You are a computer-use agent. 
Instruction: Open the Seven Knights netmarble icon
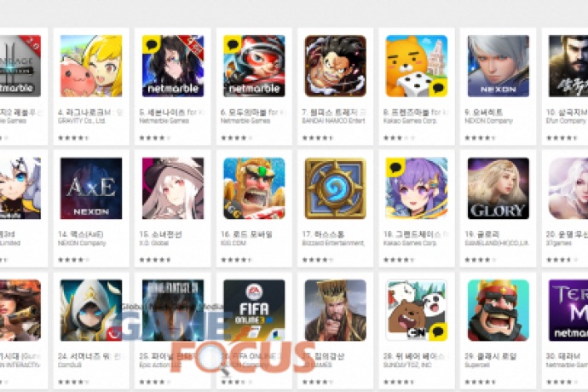click(x=173, y=66)
